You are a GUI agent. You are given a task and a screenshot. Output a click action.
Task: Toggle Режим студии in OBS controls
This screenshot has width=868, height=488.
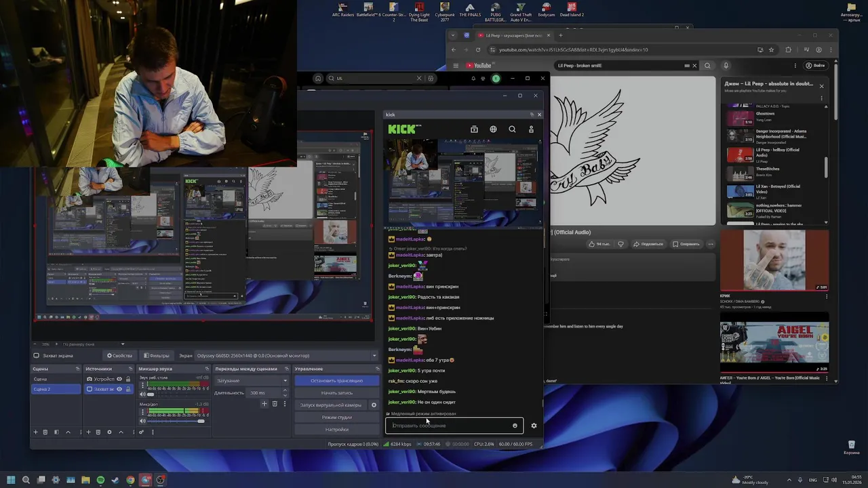(336, 418)
